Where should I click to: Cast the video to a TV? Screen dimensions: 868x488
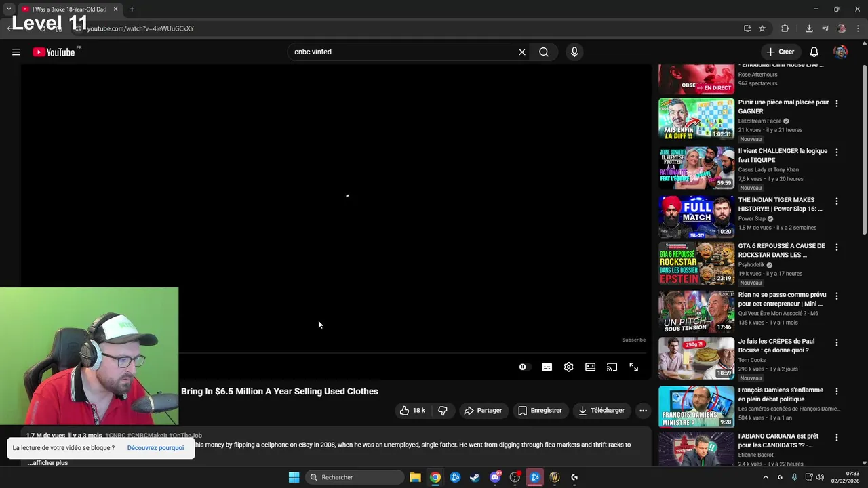pyautogui.click(x=612, y=367)
